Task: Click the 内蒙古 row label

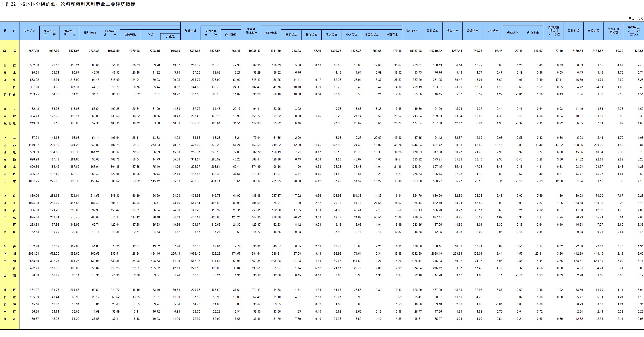Action: click(10, 94)
